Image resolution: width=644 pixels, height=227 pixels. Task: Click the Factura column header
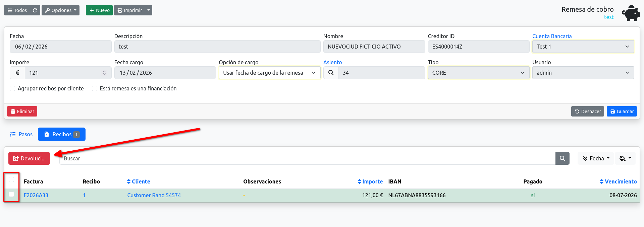[33, 181]
